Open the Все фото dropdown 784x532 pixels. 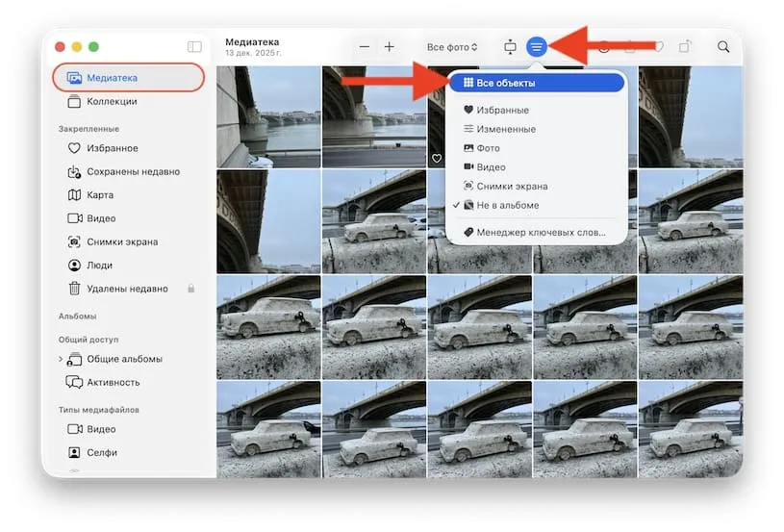[x=452, y=47]
